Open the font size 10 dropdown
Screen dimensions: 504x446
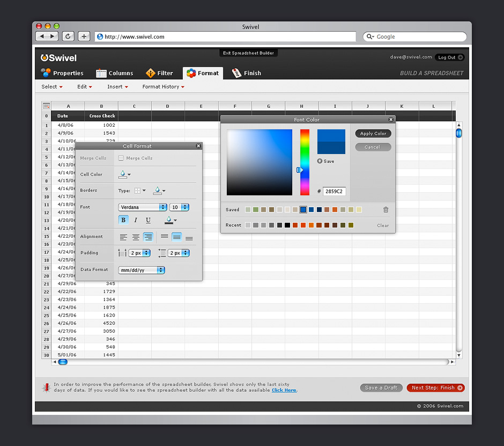(x=179, y=207)
